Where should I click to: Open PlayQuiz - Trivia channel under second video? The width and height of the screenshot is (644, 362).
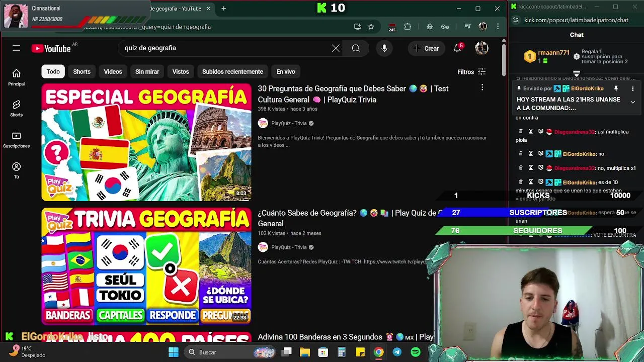(x=289, y=247)
